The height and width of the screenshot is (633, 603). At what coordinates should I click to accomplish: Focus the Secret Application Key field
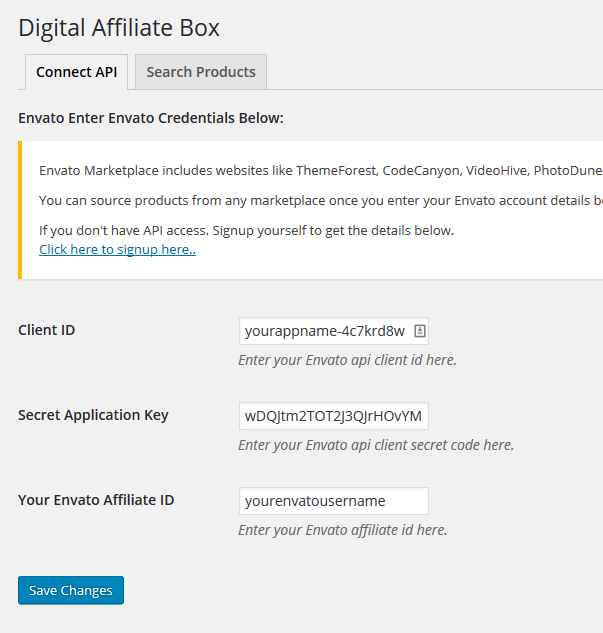click(333, 416)
